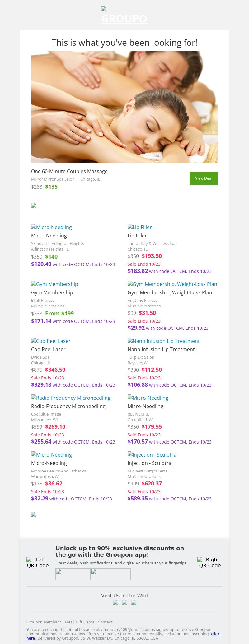The width and height of the screenshot is (249, 644).
Task: Click the first app store download badge
Action: pyautogui.click(x=73, y=574)
